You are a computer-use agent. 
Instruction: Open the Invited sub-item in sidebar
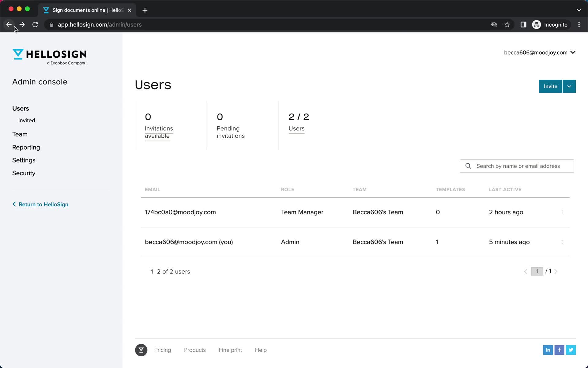(27, 121)
